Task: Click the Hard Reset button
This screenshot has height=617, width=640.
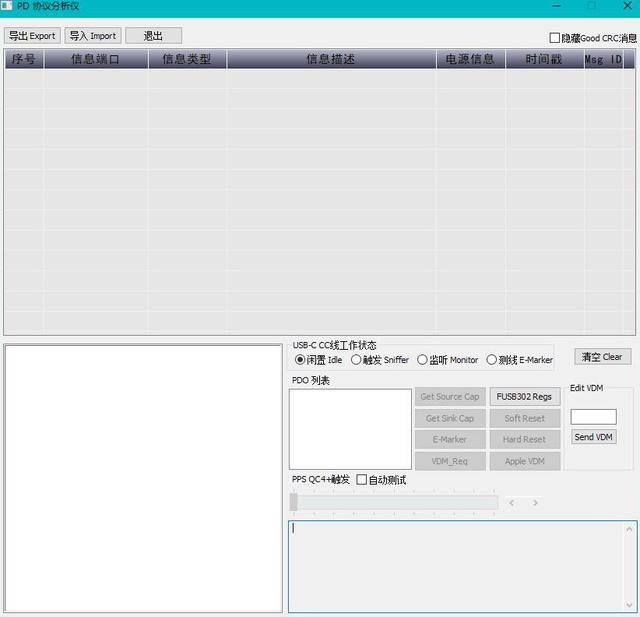Action: pos(524,439)
